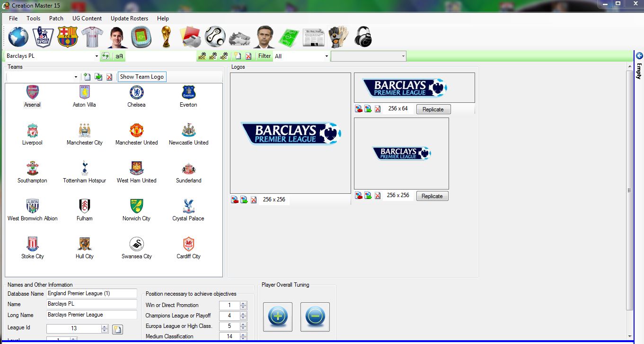Image resolution: width=644 pixels, height=344 pixels.
Task: Export the 256 x 64 logo image
Action: tap(368, 109)
